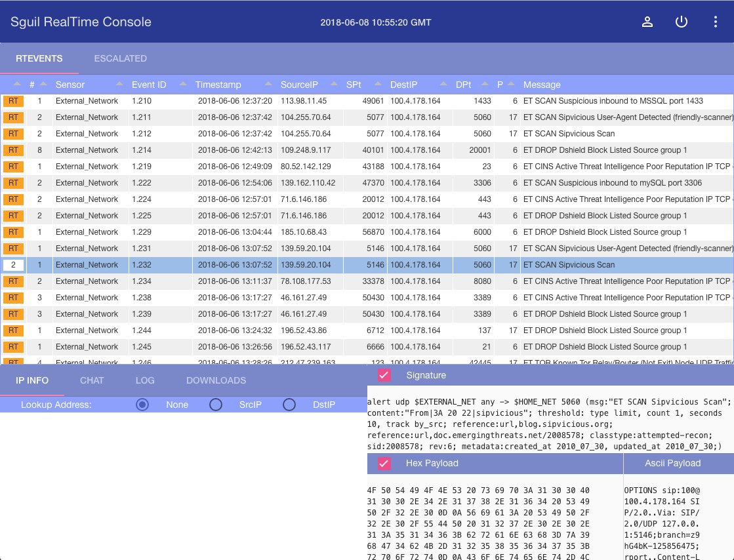Uncheck the Hex Payload checkbox
The width and height of the screenshot is (734, 560).
coord(384,463)
